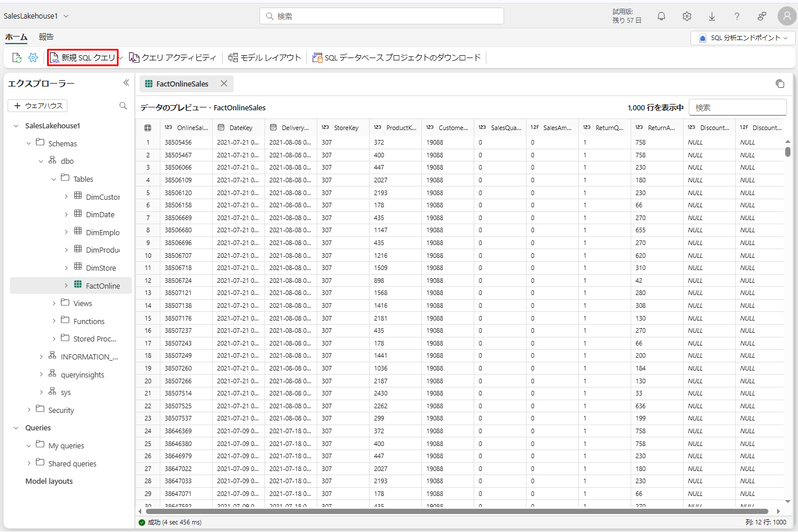This screenshot has width=798, height=532.
Task: Click the search magnifier in Explorer pane
Action: coord(123,106)
